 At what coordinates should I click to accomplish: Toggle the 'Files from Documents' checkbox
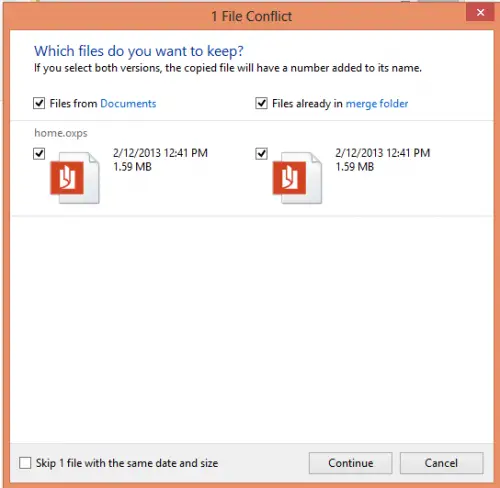coord(39,103)
